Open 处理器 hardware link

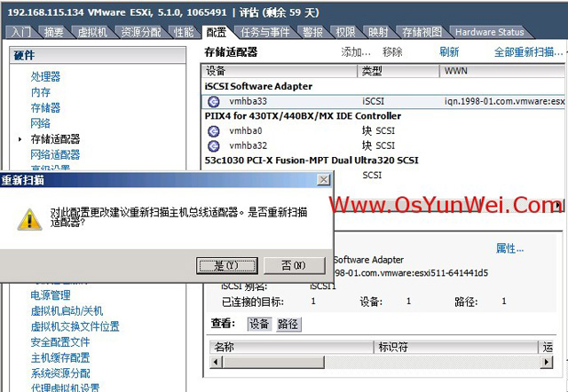(x=45, y=76)
